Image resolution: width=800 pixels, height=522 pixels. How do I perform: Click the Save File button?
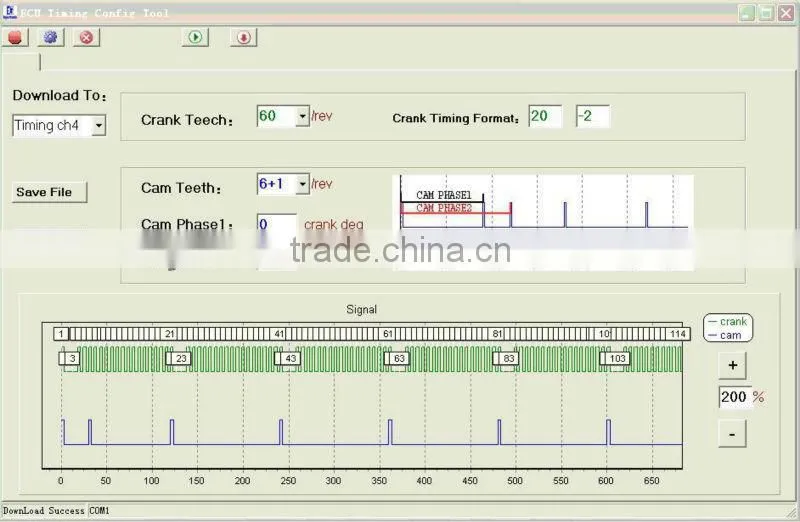pos(49,192)
